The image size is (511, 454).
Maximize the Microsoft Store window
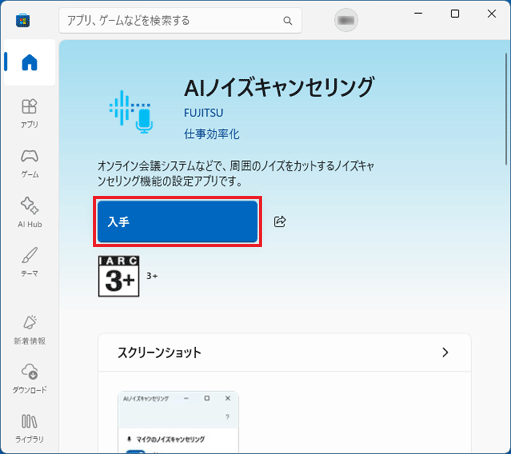point(455,14)
